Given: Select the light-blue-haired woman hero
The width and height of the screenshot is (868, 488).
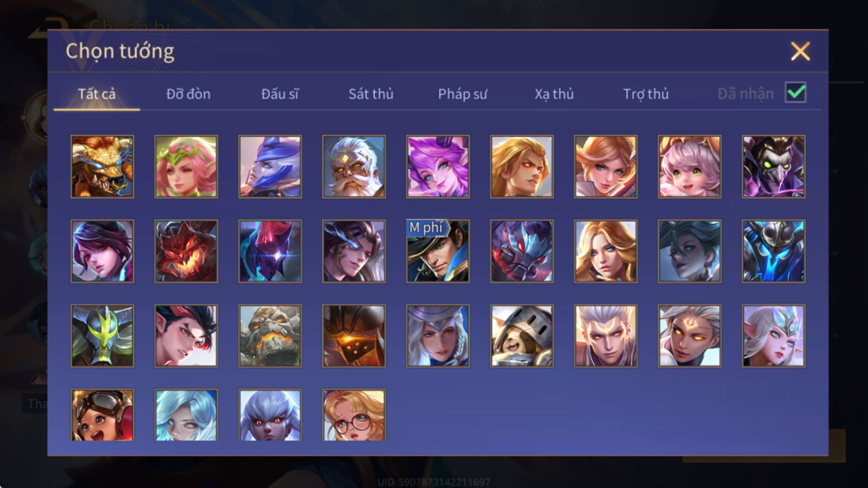Looking at the screenshot, I should (186, 415).
